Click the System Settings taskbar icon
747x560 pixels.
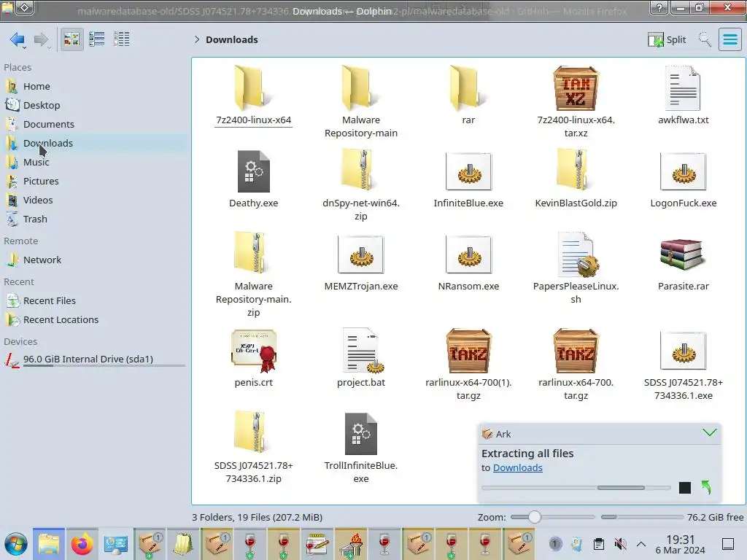116,544
